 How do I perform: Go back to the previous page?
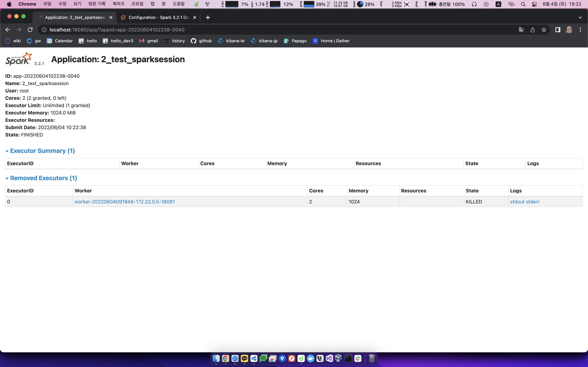click(8, 30)
